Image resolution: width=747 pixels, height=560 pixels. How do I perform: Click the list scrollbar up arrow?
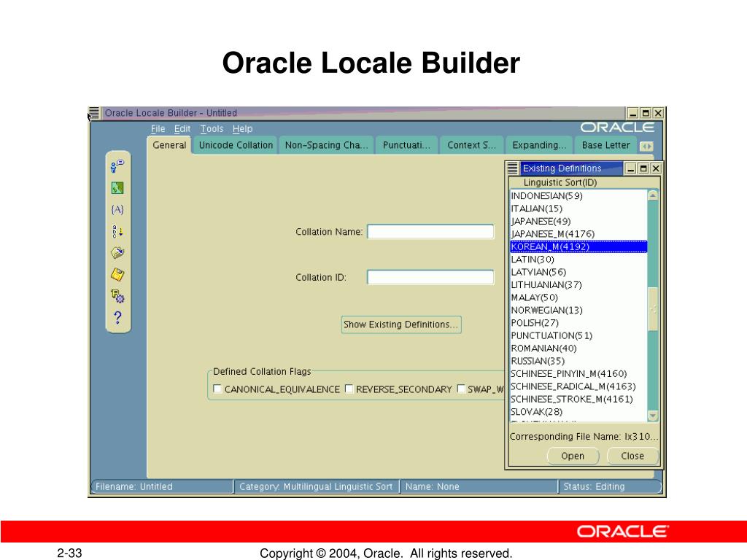653,195
